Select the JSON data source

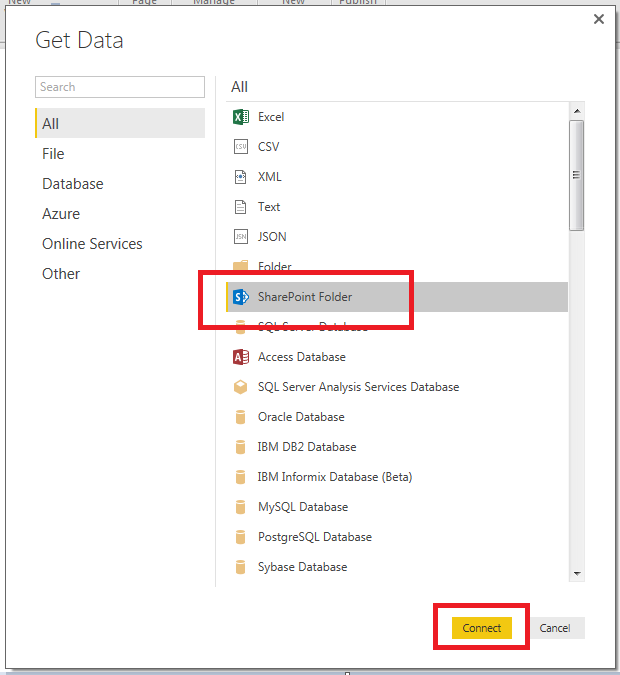397,237
